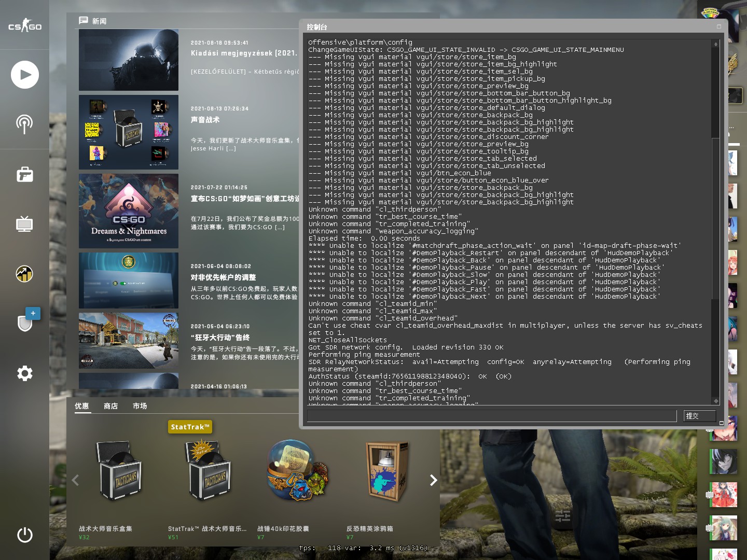
Task: Open the 对非优先帐户的调整 news headline
Action: click(x=223, y=277)
